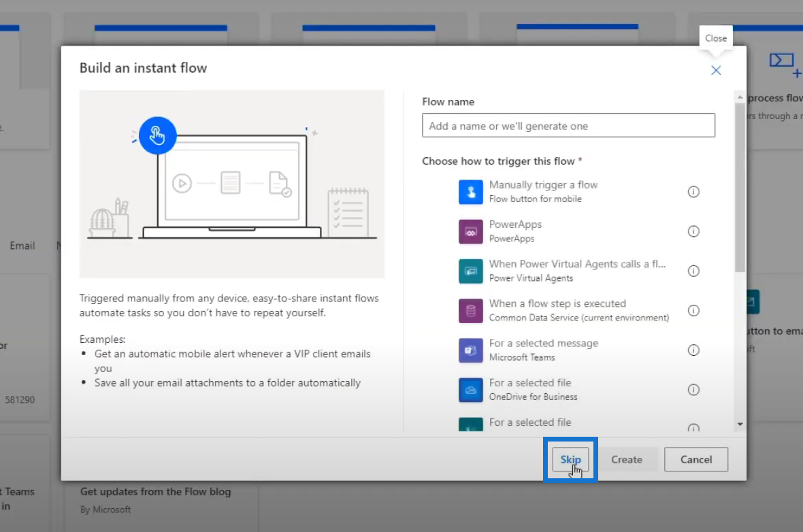This screenshot has width=803, height=532.
Task: Close the Build an instant flow dialog
Action: point(716,70)
